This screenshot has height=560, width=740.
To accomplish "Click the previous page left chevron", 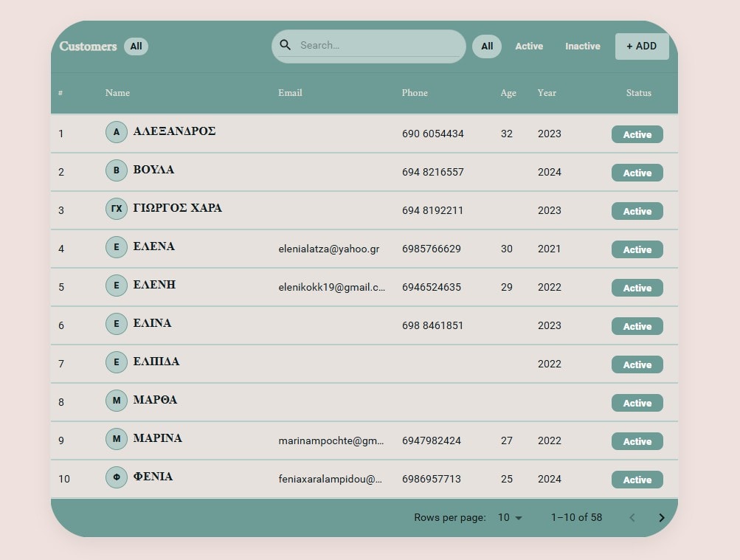I will (632, 518).
